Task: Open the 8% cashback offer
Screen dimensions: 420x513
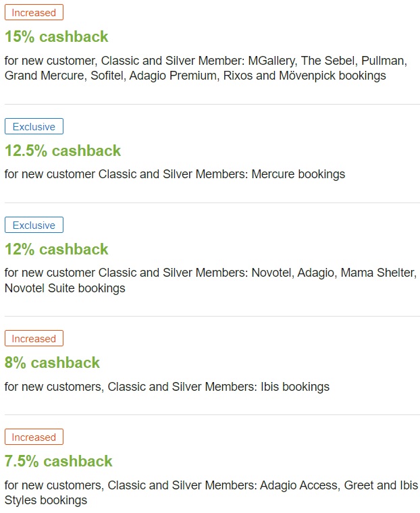Action: [52, 362]
